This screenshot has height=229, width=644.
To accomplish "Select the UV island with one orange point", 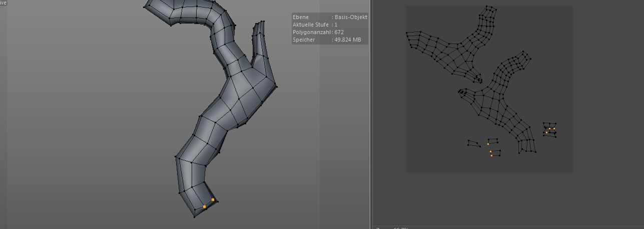I will pyautogui.click(x=493, y=141).
